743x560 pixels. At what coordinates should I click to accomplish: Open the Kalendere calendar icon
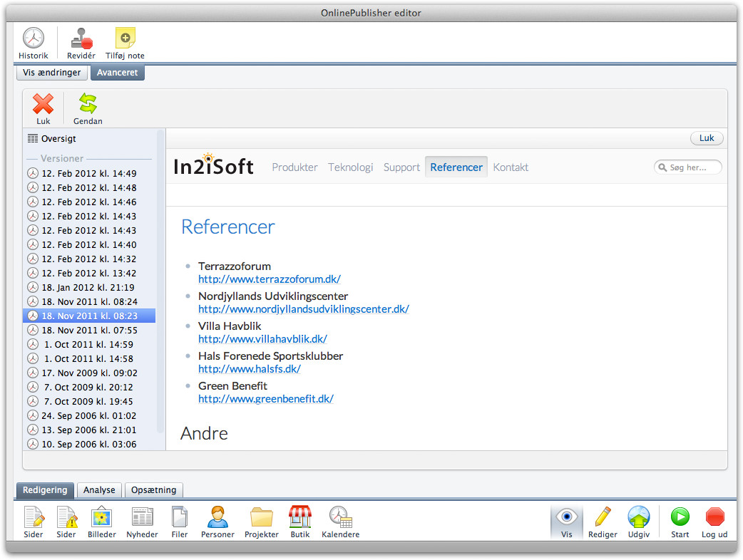click(x=340, y=517)
